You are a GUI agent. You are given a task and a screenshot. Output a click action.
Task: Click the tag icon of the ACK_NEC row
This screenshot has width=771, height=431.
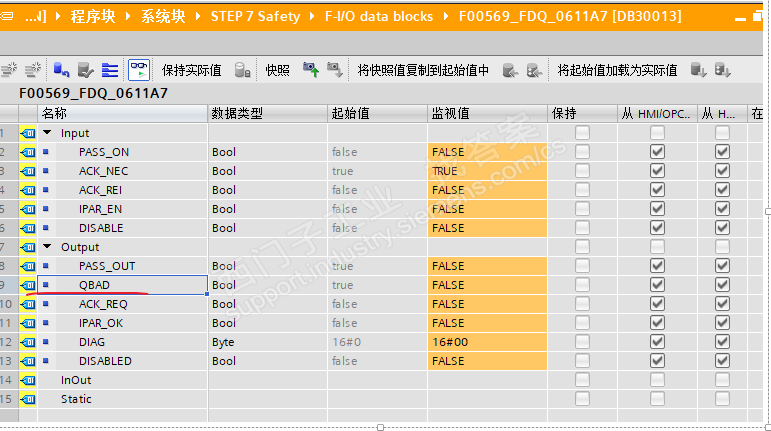point(28,171)
